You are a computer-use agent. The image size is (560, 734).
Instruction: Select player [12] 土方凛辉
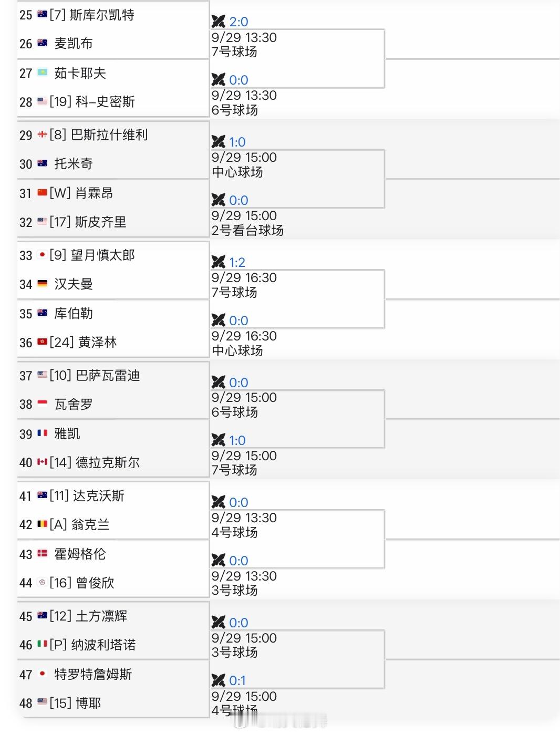[88, 616]
